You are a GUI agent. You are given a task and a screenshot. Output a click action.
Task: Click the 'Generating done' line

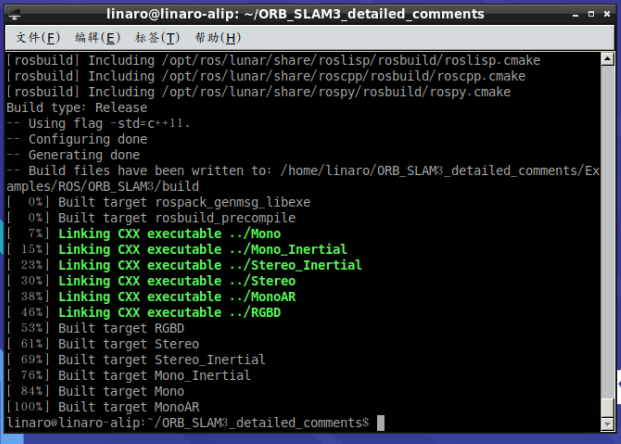click(73, 155)
